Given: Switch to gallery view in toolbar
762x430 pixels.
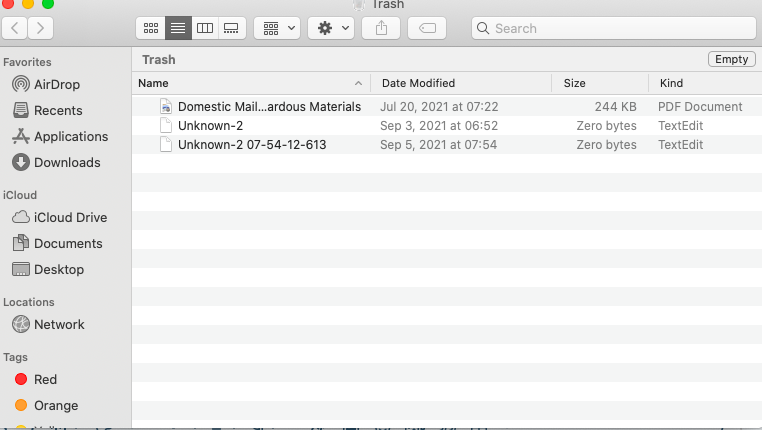Looking at the screenshot, I should point(231,28).
